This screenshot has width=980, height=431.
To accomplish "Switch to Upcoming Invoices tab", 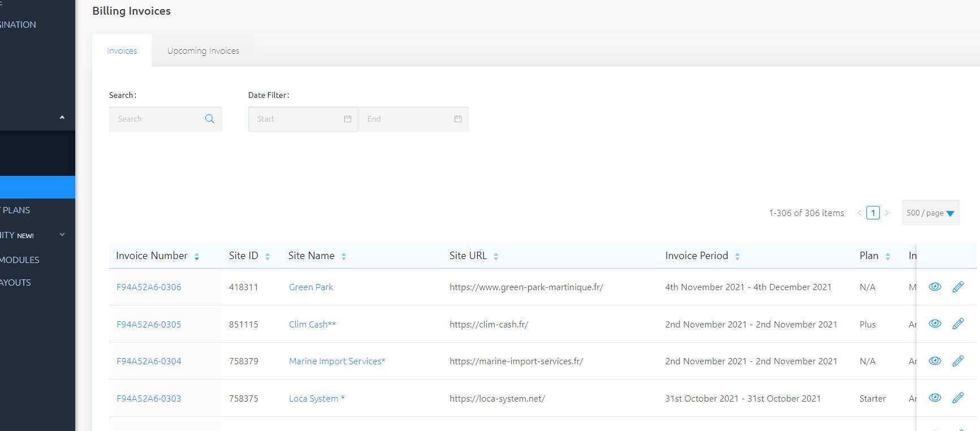I will 203,51.
